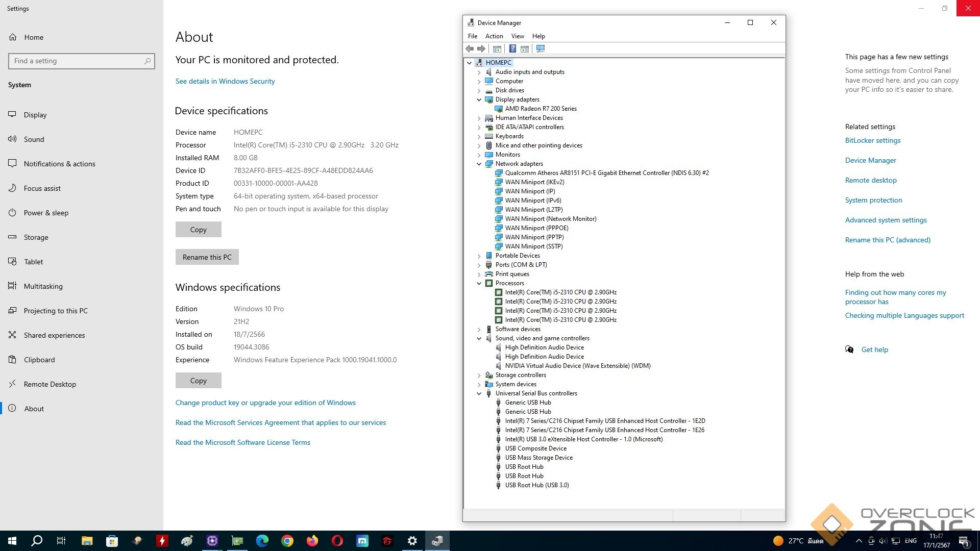Open the View menu in Device Manager
The width and height of the screenshot is (980, 551).
(518, 36)
